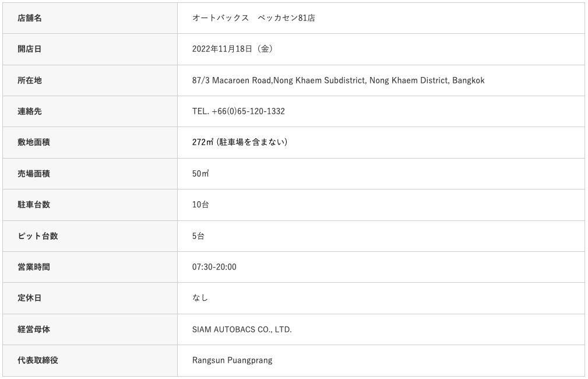
Task: Click the store name value オートバックス ペッカセン81店
Action: coord(253,18)
